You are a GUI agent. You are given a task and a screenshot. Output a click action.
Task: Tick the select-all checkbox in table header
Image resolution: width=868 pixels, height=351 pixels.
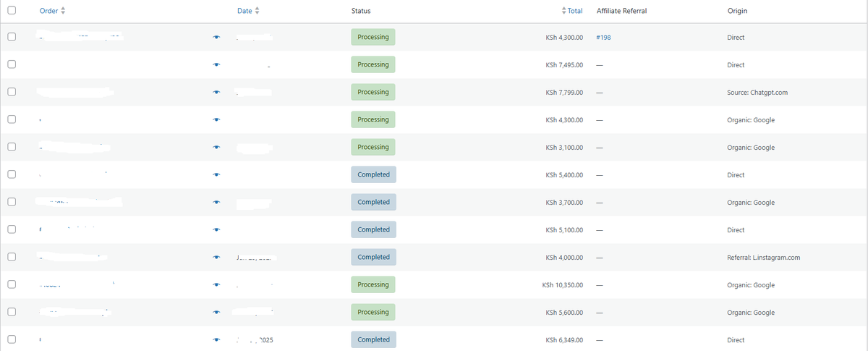click(11, 10)
